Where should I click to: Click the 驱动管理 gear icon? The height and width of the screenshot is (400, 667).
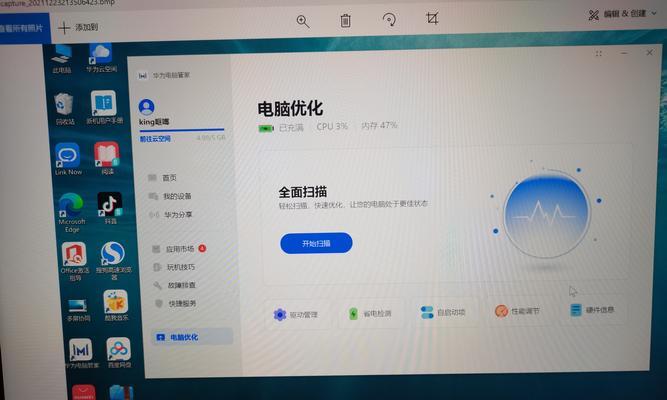(280, 315)
